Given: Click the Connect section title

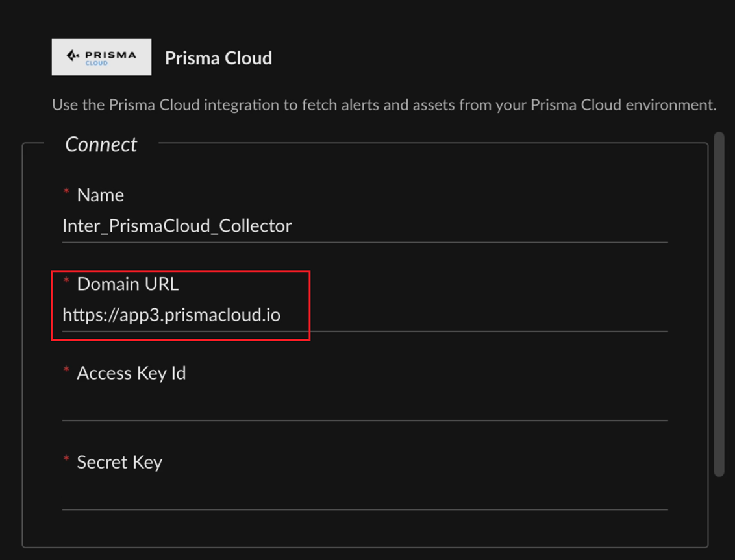Looking at the screenshot, I should [x=101, y=144].
